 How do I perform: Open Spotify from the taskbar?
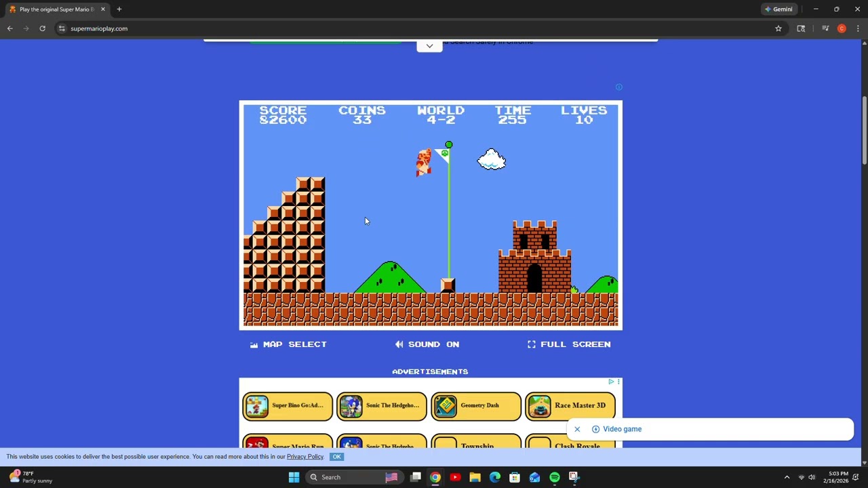point(555,477)
